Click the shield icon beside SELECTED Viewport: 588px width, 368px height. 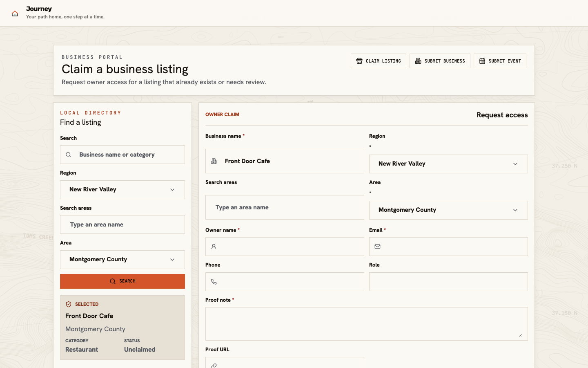69,304
